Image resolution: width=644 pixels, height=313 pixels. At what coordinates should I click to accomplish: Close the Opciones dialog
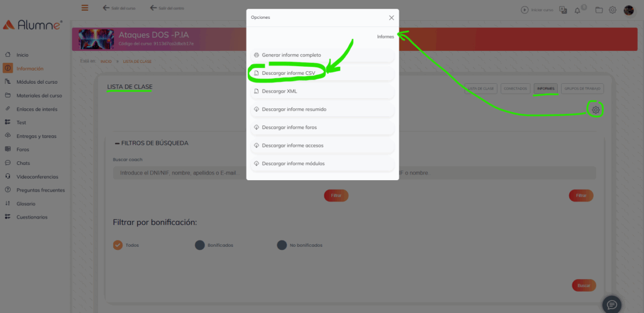(x=391, y=18)
